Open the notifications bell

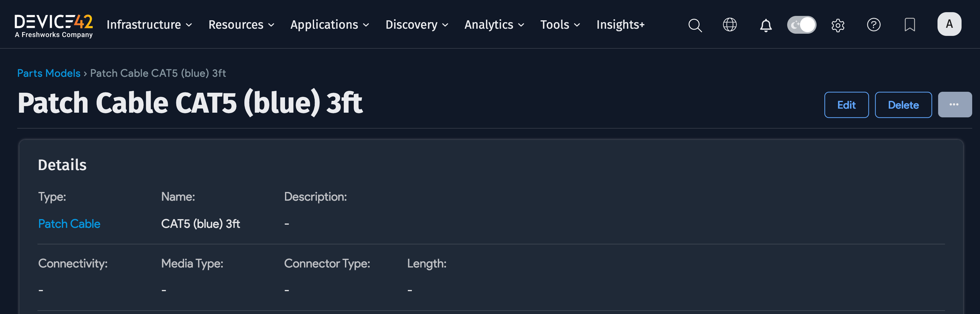[x=765, y=26]
